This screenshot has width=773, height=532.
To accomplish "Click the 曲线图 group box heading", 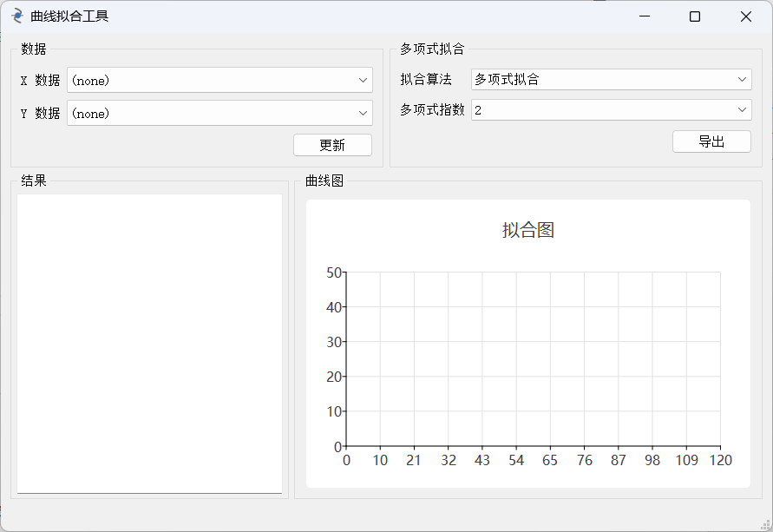I will point(324,181).
